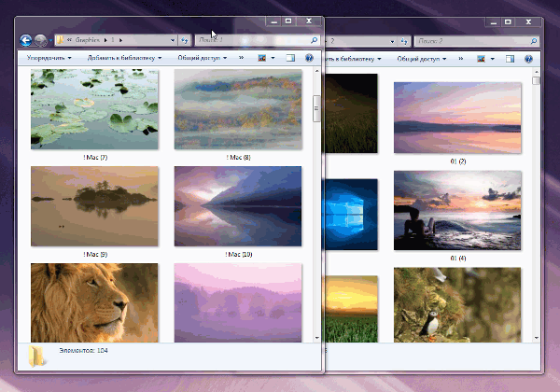
Task: Maximize the back Explorer window
Action: coord(508,22)
